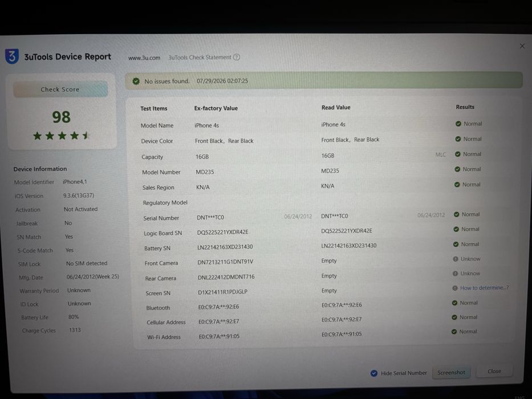Click the Model Identifier value iPhone4,1

[x=75, y=182]
